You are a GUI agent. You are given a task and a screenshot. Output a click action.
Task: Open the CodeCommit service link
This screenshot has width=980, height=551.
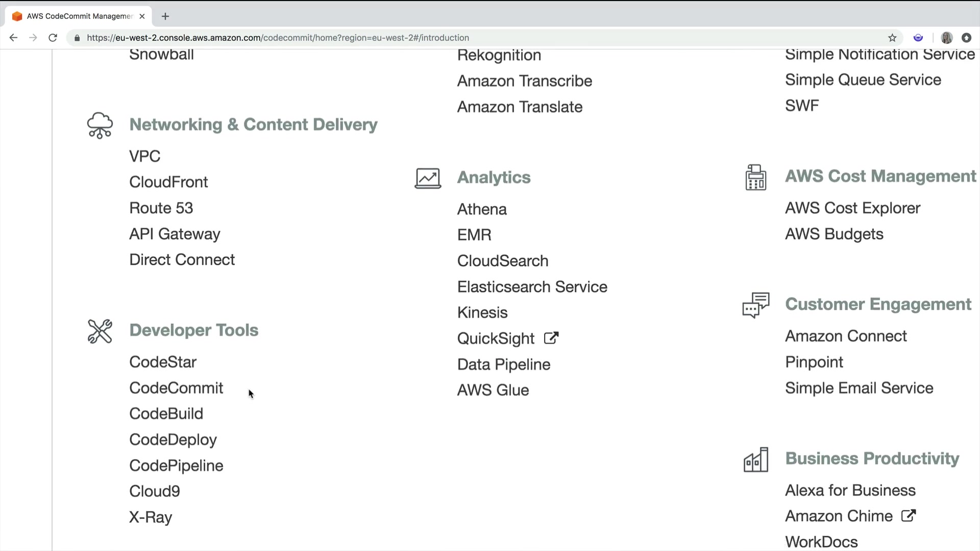point(176,388)
